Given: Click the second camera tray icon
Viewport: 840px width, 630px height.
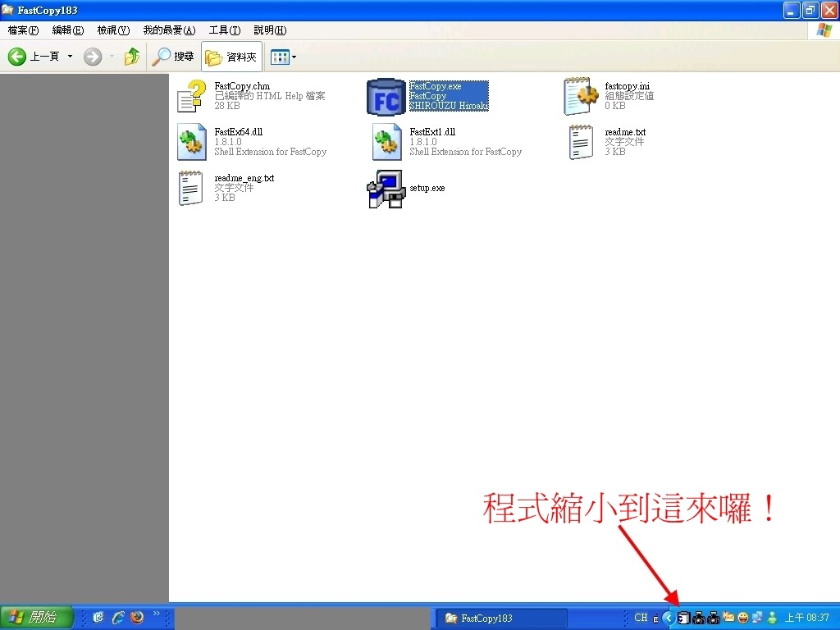Looking at the screenshot, I should coord(713,619).
